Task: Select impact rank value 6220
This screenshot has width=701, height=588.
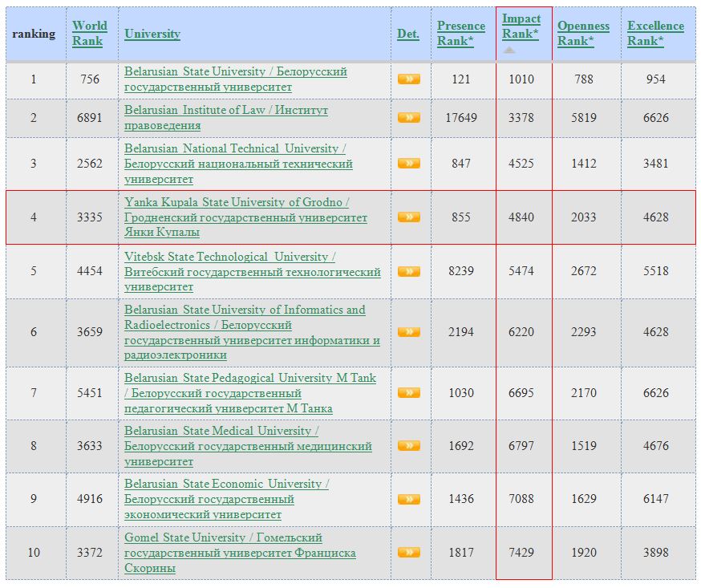Action: [x=521, y=332]
